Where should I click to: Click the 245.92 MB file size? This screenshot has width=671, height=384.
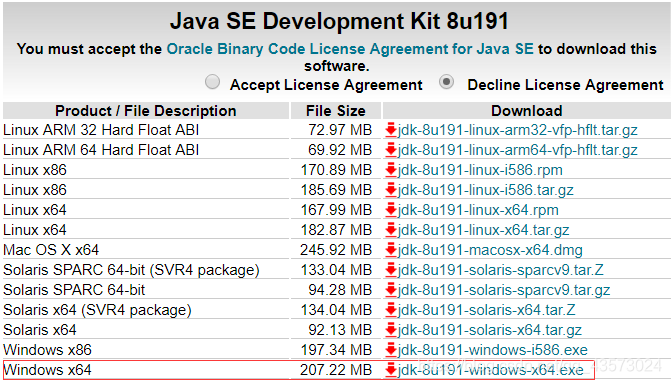(x=336, y=250)
